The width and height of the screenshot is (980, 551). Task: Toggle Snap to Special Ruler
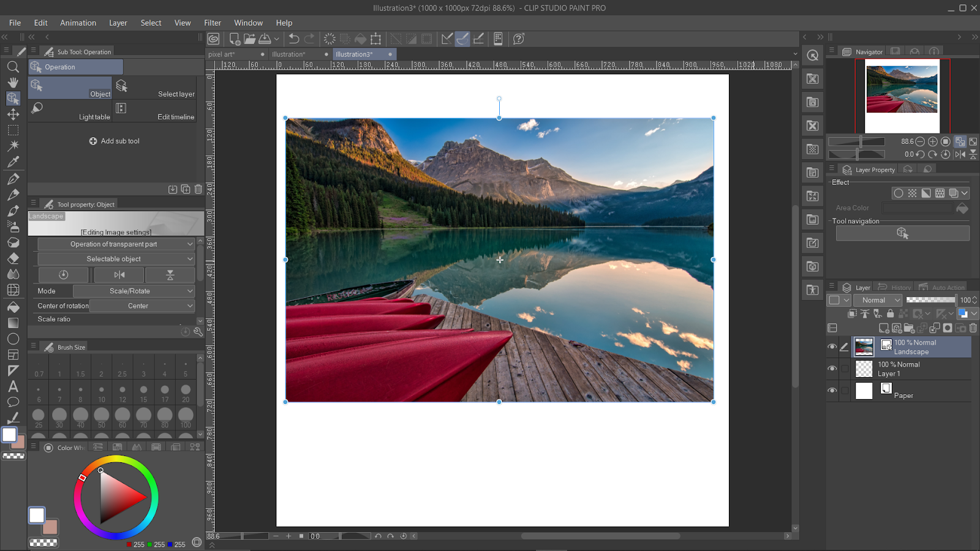pyautogui.click(x=462, y=39)
